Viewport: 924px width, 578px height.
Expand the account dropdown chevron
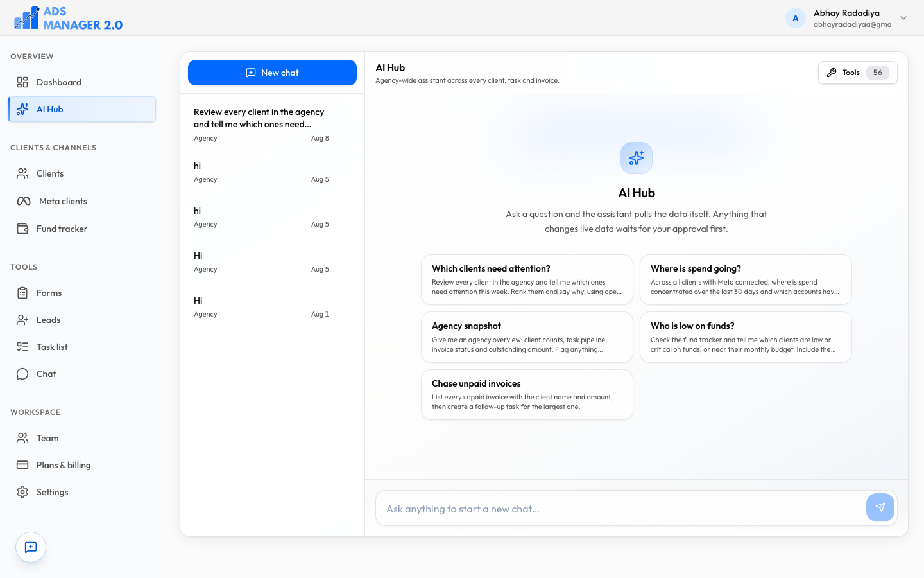903,18
